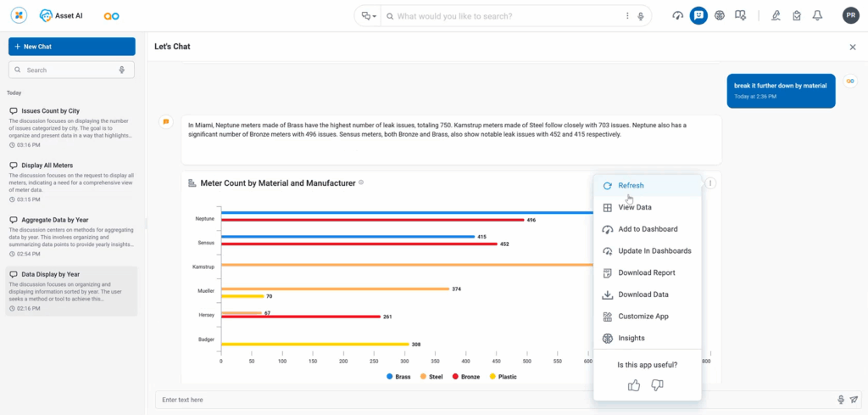Screen dimensions: 868x415
Task: Select Download Report from the menu
Action: 646,273
